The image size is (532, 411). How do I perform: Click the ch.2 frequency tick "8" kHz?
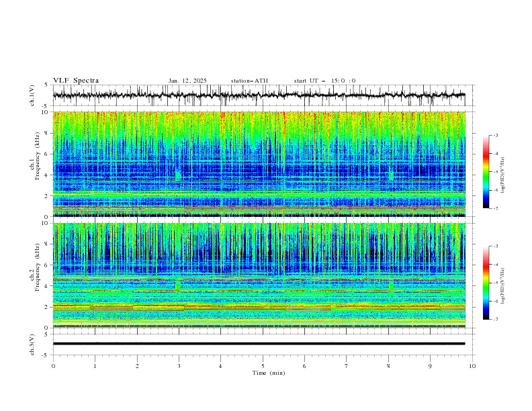[x=46, y=244]
